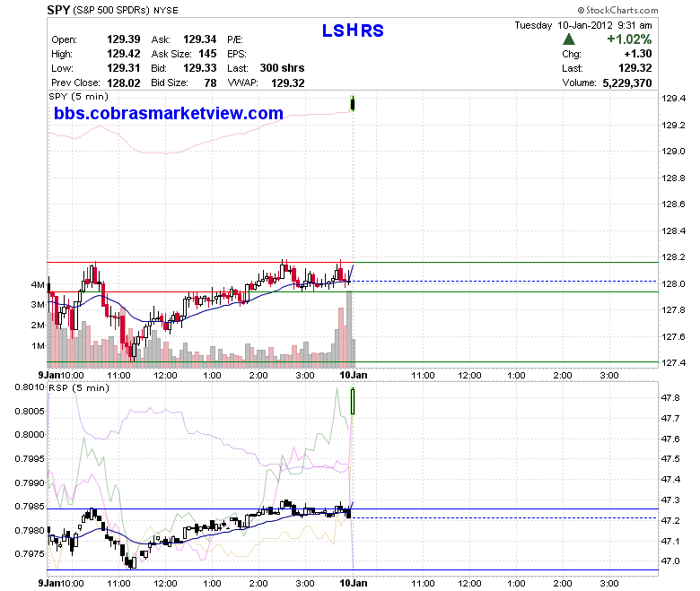Image resolution: width=700 pixels, height=591 pixels.
Task: Click the StockCharts.com copyright text
Action: tap(617, 10)
